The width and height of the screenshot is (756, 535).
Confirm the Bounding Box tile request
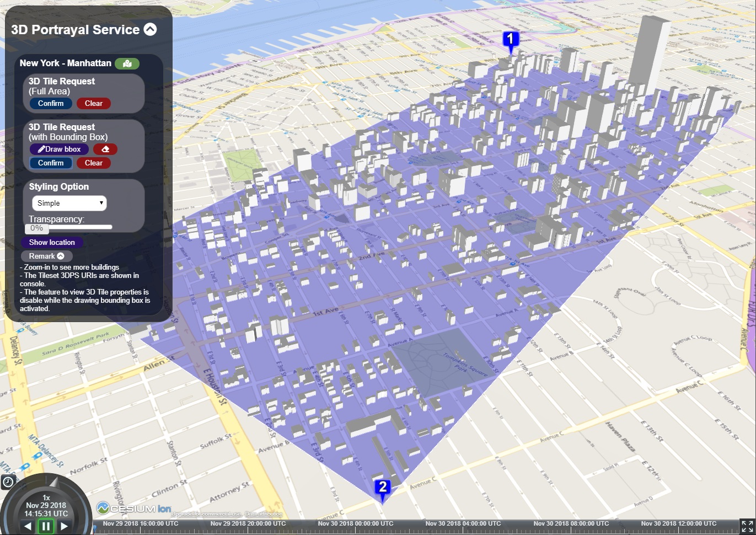(x=51, y=163)
